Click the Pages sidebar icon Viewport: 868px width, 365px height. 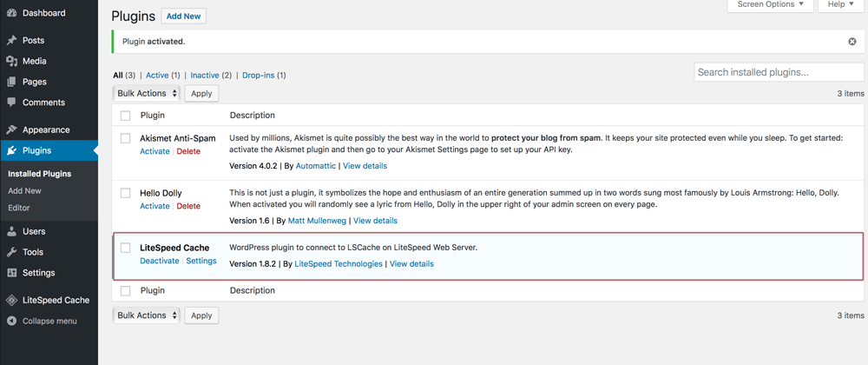[11, 82]
